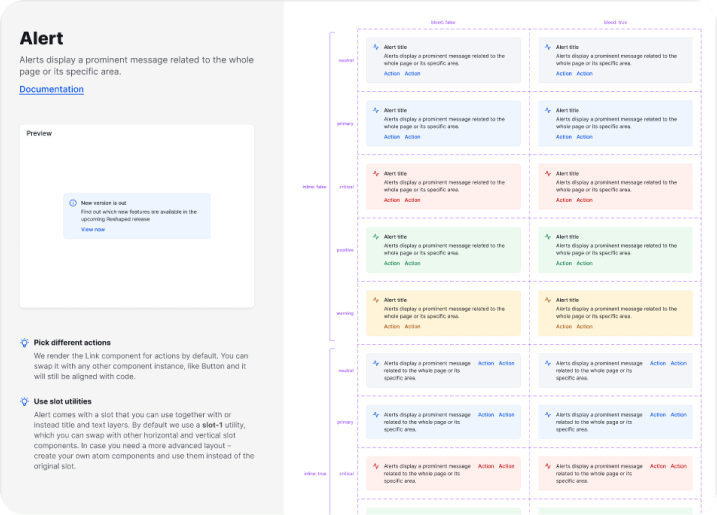The width and height of the screenshot is (717, 515).
Task: Click the info icon beside New version is out
Action: 73,203
